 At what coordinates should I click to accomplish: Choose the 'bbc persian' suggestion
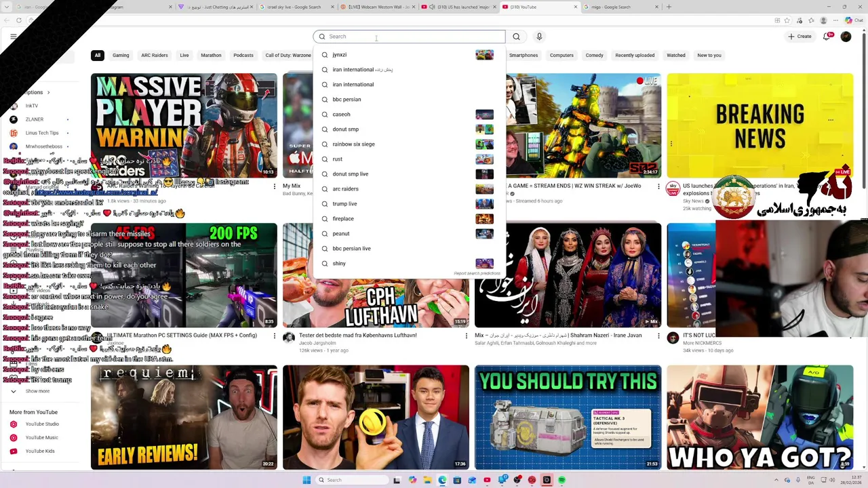click(x=409, y=100)
